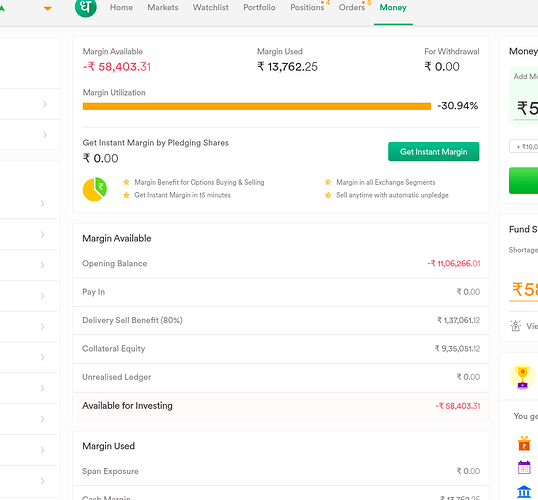Click the orange margin utilization progress bar
The image size is (538, 500).
257,106
